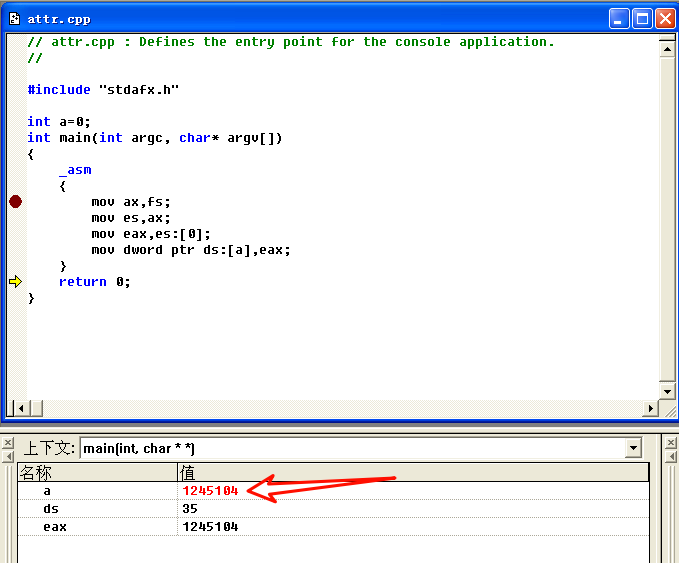This screenshot has width=679, height=563.
Task: Click the red value 1245104 of a
Action: [x=210, y=491]
